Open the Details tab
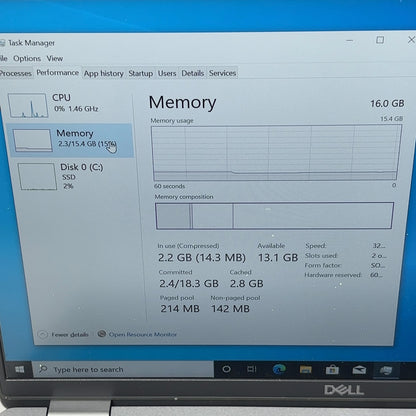Screen dimensions: 416x416 193,73
